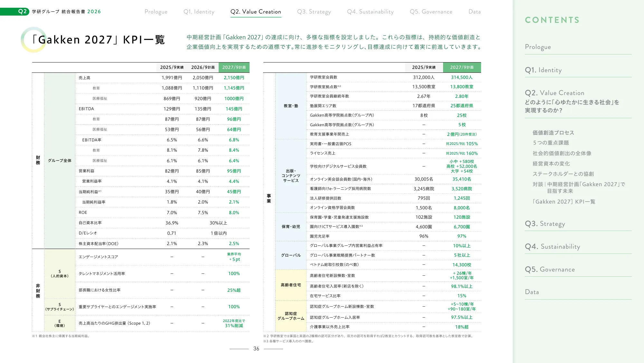644x363 pixels.
Task: Click the page number 36
Action: (256, 349)
